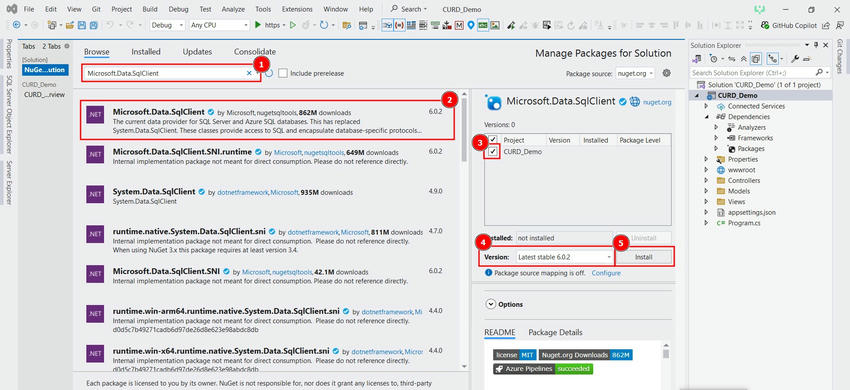Click the Show All Files icon in Solution Explorer
Image resolution: width=850 pixels, height=390 pixels.
[x=756, y=59]
